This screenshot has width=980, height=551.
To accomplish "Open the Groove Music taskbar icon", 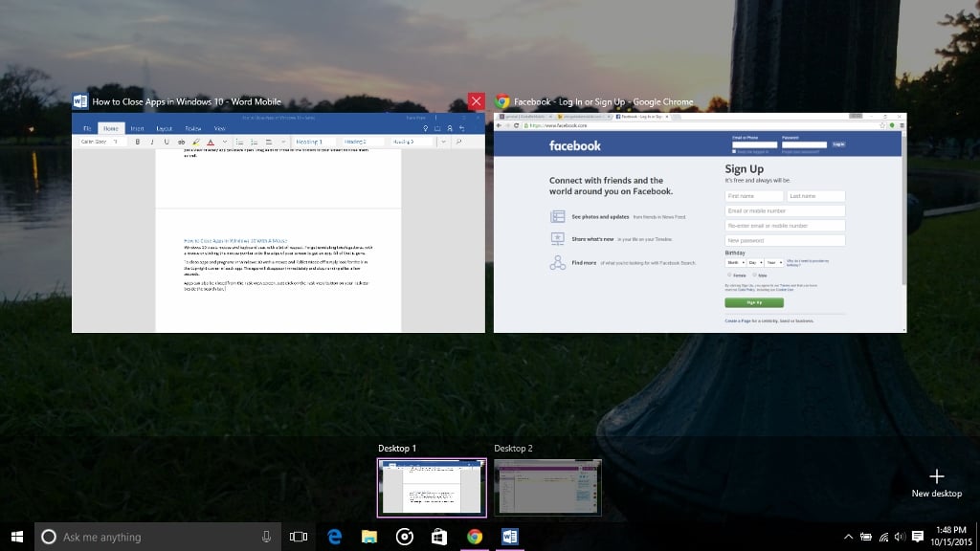I will click(405, 537).
